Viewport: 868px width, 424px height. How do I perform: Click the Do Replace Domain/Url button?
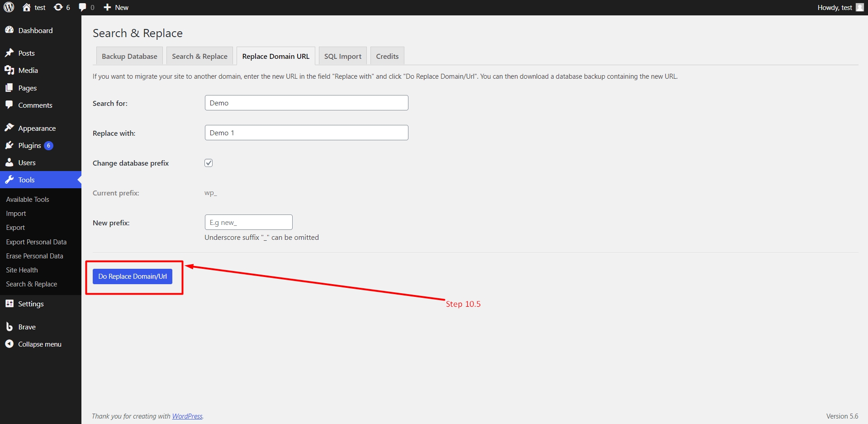pyautogui.click(x=133, y=276)
